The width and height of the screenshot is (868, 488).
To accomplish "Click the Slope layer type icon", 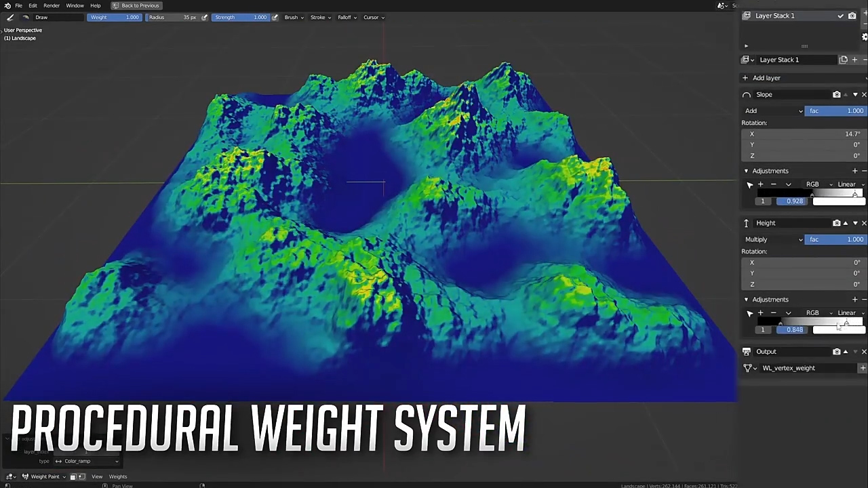I will pos(747,95).
